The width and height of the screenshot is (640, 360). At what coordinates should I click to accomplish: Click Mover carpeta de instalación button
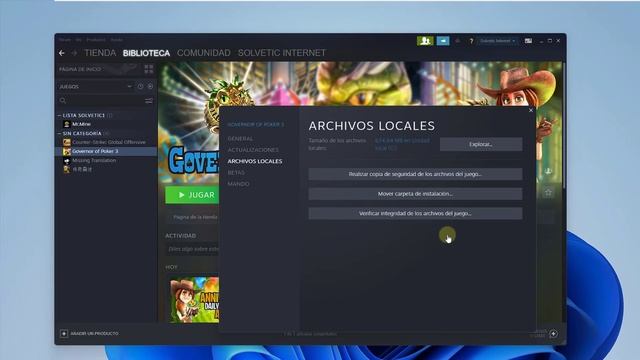[x=415, y=194]
